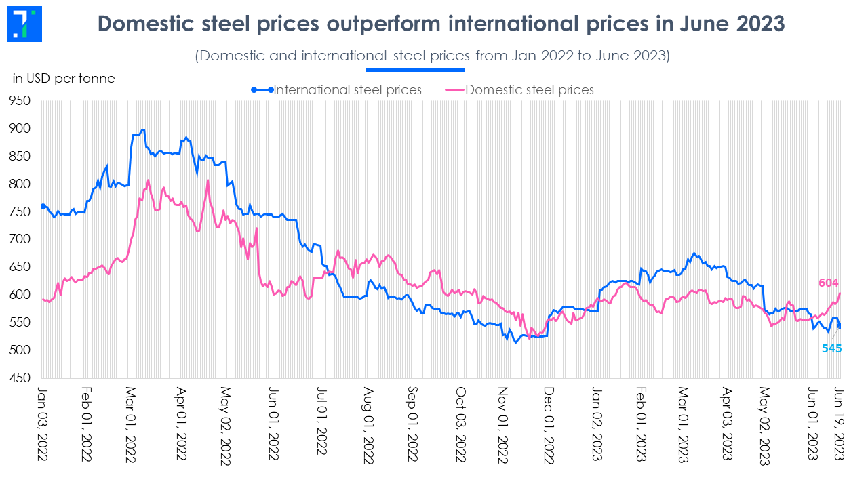Click the blue logo icon in the corner
This screenshot has height=488, width=868.
coord(24,23)
